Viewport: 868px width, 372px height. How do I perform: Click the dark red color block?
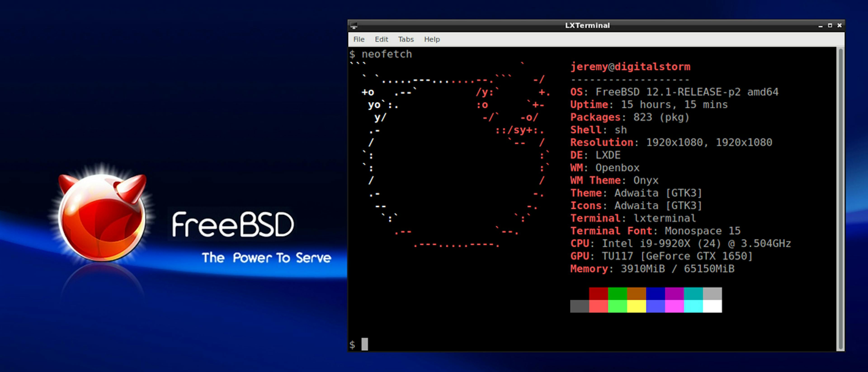[x=598, y=294]
